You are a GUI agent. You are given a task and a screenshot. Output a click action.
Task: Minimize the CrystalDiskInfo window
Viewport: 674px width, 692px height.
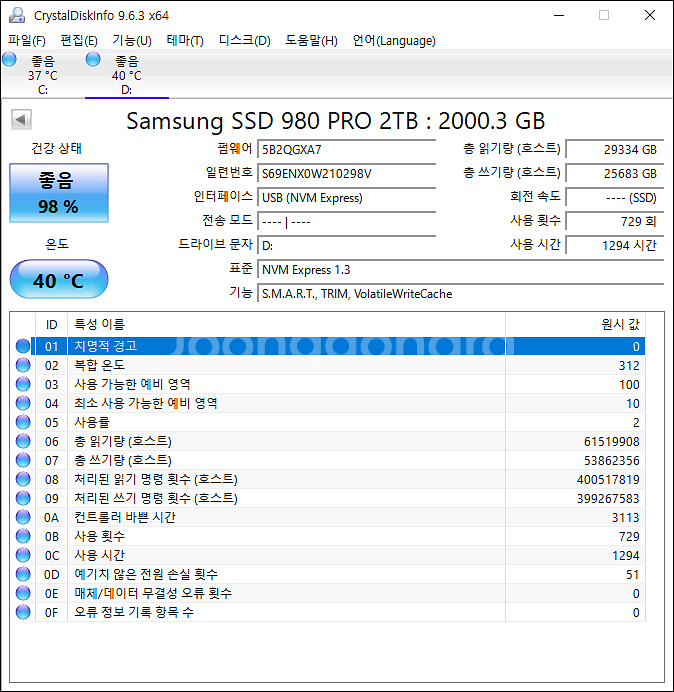(x=559, y=15)
